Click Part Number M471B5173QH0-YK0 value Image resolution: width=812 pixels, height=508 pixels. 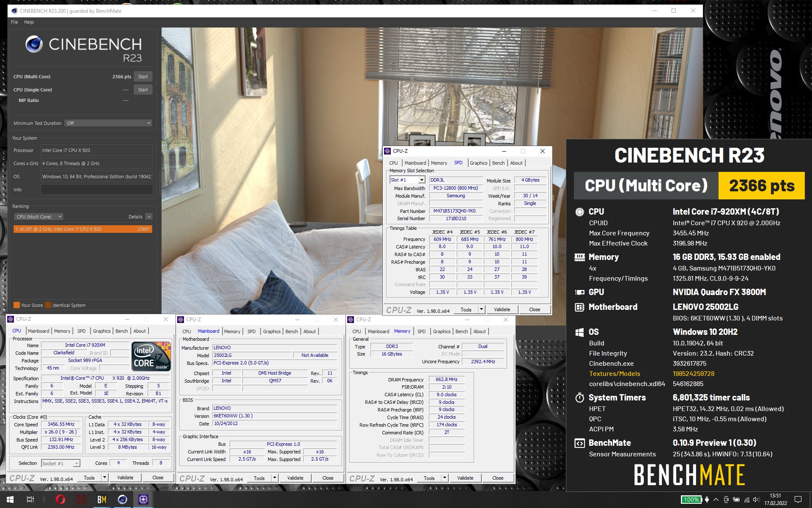click(456, 211)
